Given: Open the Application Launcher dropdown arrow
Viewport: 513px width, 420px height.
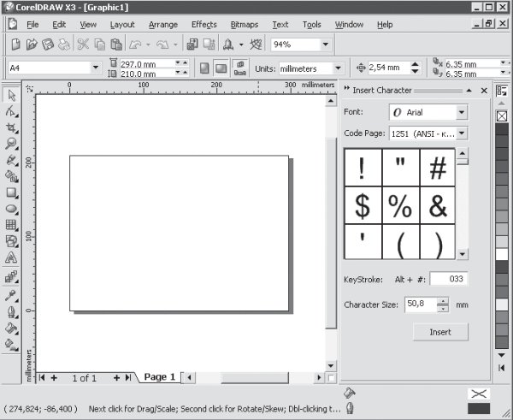Looking at the screenshot, I should click(241, 44).
